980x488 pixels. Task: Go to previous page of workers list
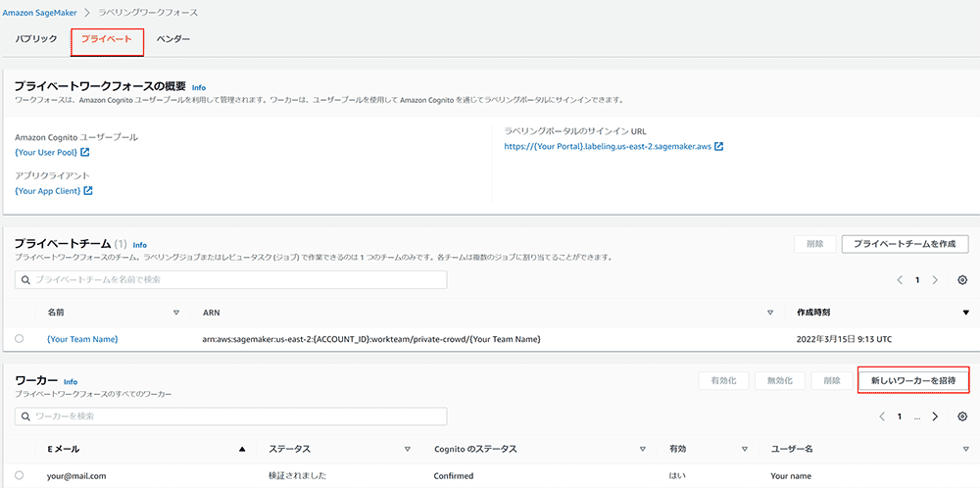pos(881,416)
